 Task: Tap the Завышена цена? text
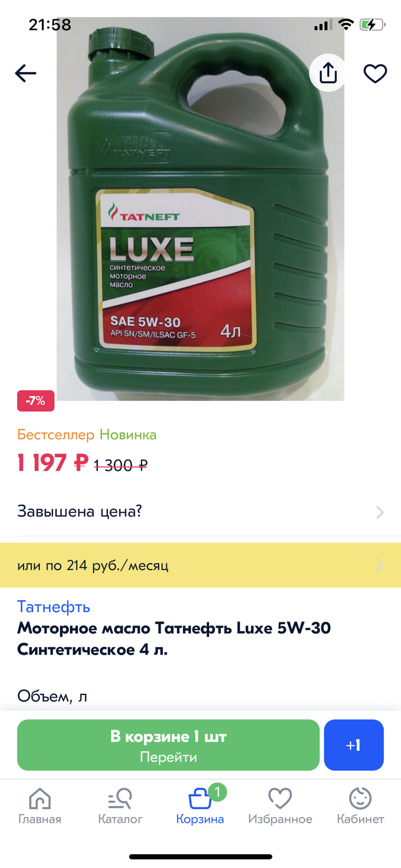click(x=80, y=511)
